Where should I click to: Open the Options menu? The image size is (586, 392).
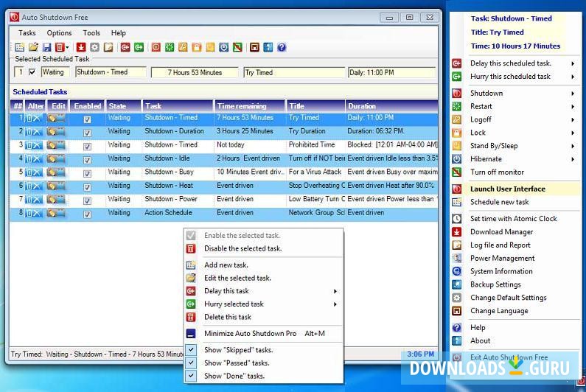click(59, 33)
